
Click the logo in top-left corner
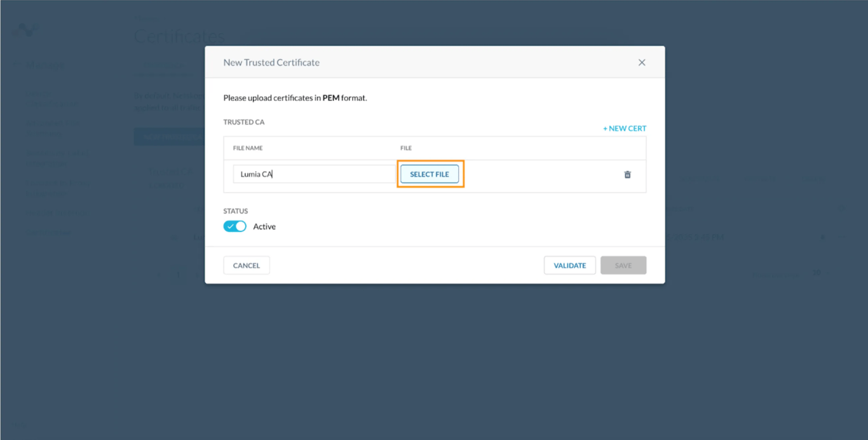(26, 30)
